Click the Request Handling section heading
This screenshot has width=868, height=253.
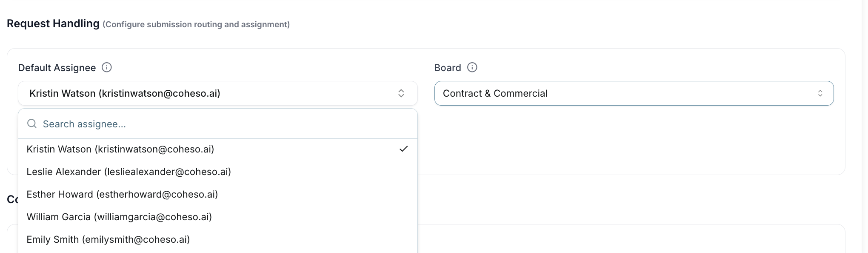click(53, 23)
